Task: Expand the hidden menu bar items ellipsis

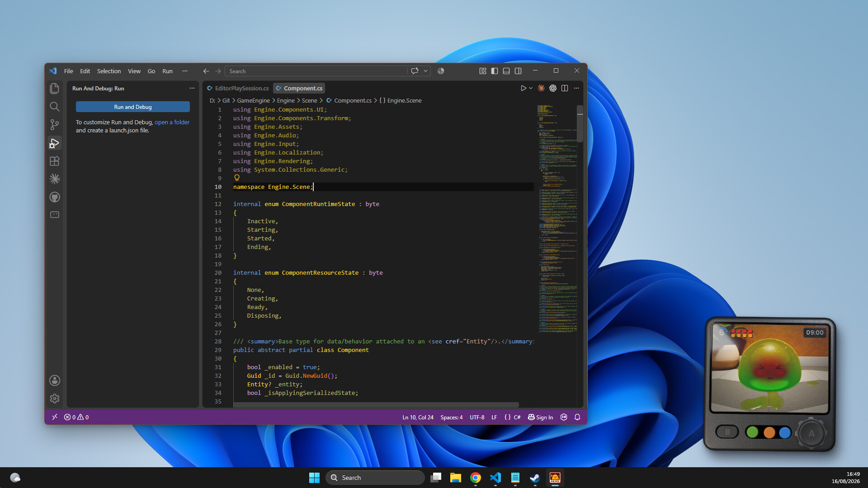Action: pyautogui.click(x=184, y=71)
